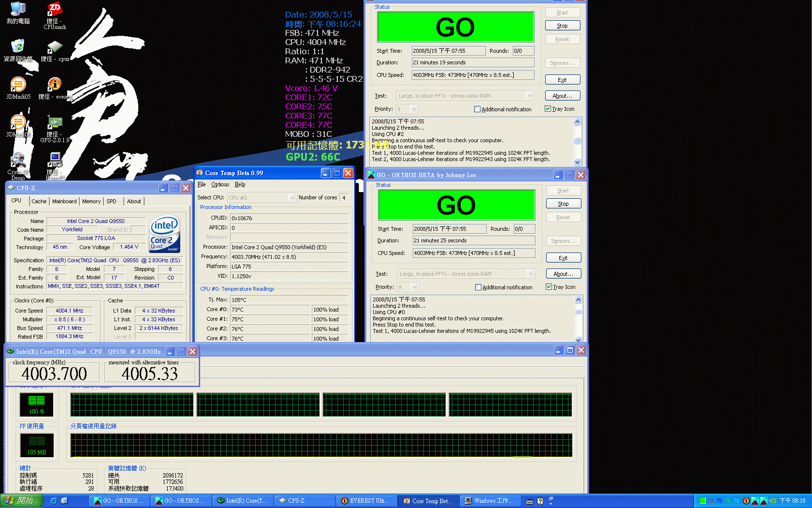Switch to the Memory tab in CPU-Z
The height and width of the screenshot is (508, 812).
[91, 201]
